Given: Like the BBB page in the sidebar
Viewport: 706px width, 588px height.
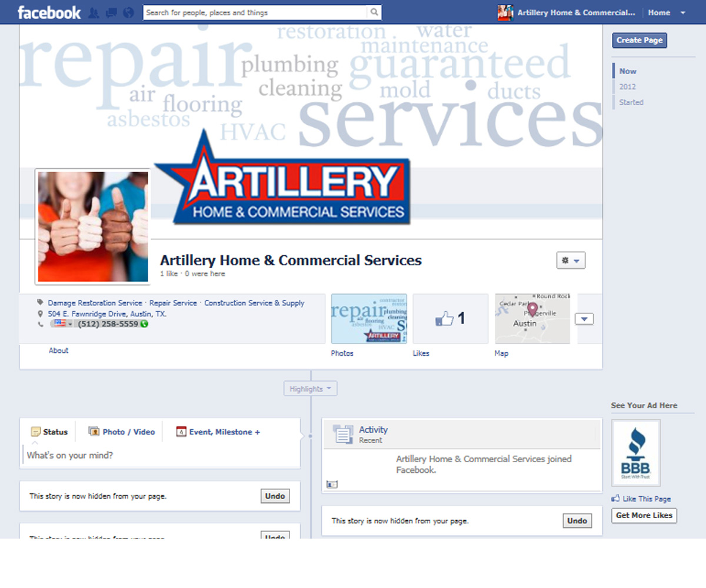Looking at the screenshot, I should coord(641,499).
